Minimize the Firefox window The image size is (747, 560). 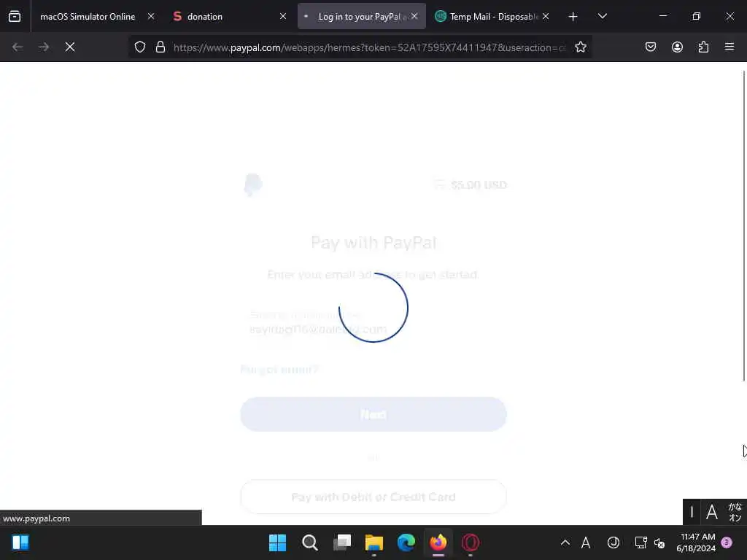(x=662, y=16)
